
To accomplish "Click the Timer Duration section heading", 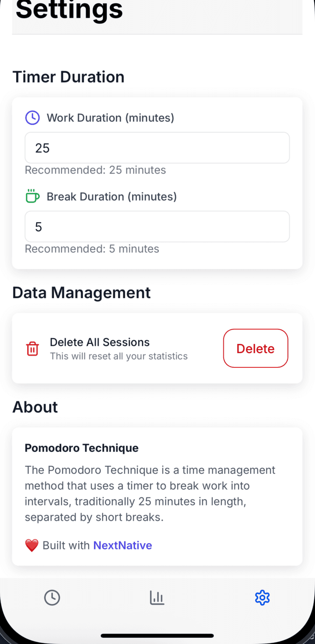I will pyautogui.click(x=68, y=76).
